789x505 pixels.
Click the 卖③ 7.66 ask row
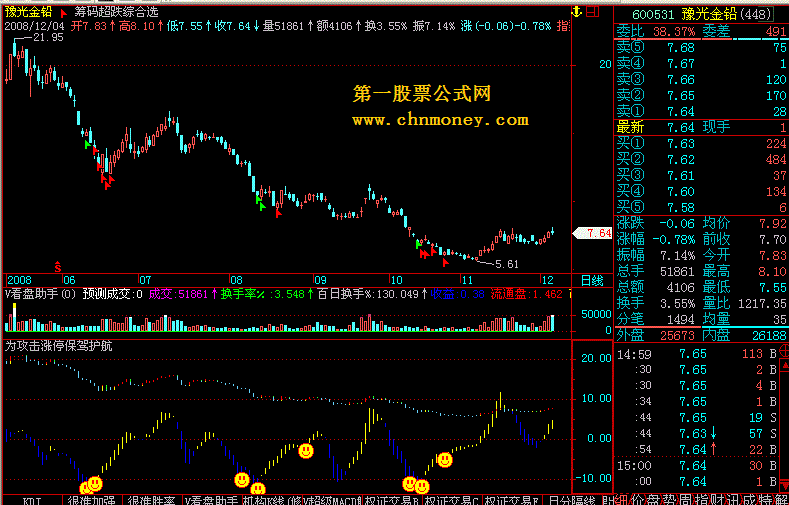pyautogui.click(x=701, y=79)
